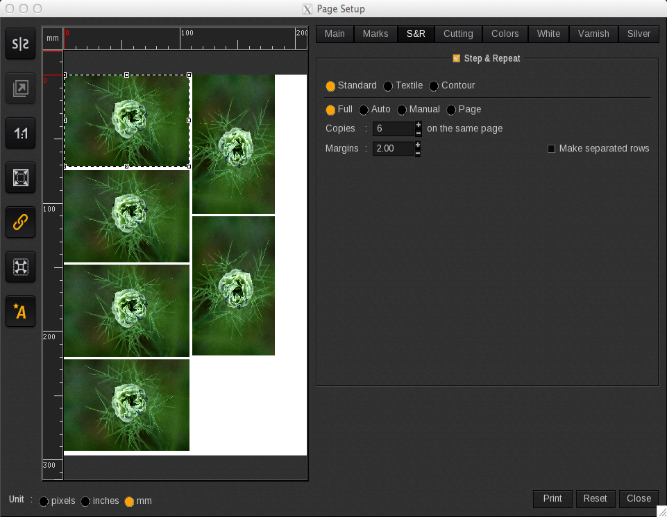Click the Reset button
This screenshot has width=667, height=517.
click(595, 498)
